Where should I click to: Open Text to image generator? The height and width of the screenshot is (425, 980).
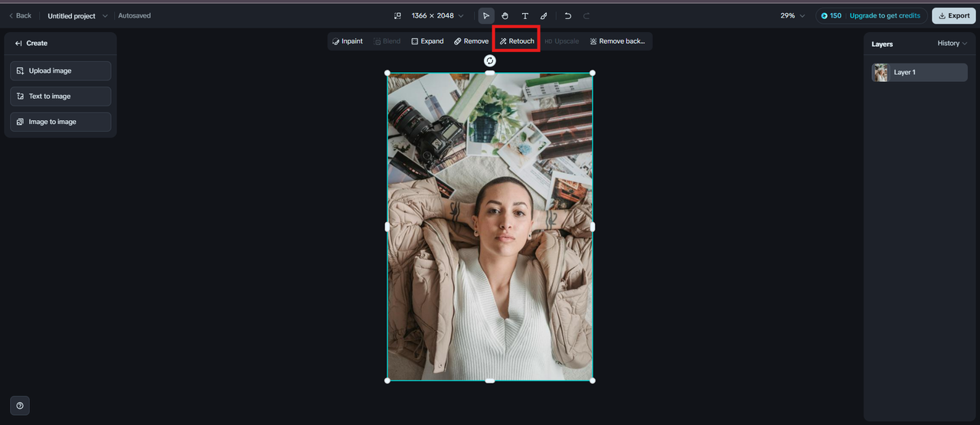pyautogui.click(x=60, y=96)
